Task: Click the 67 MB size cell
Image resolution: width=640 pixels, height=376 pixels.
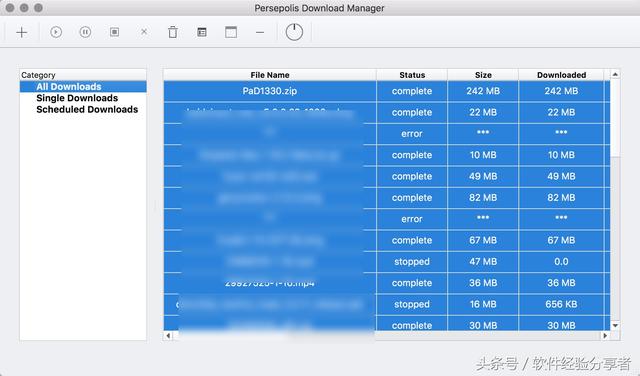Action: (483, 240)
